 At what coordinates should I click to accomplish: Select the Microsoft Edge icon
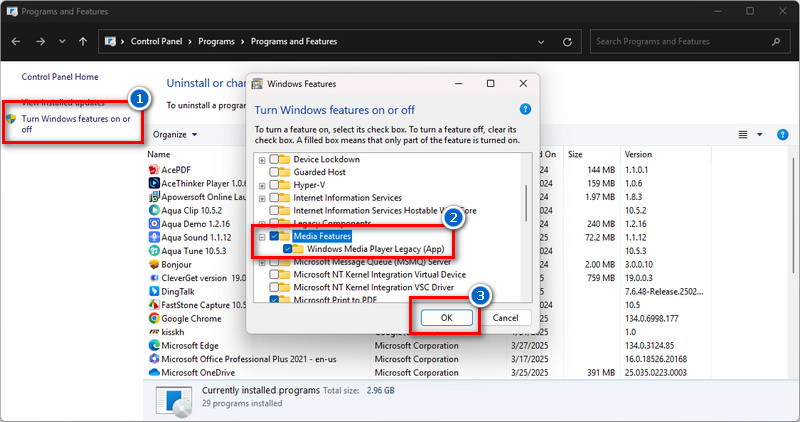coord(154,345)
